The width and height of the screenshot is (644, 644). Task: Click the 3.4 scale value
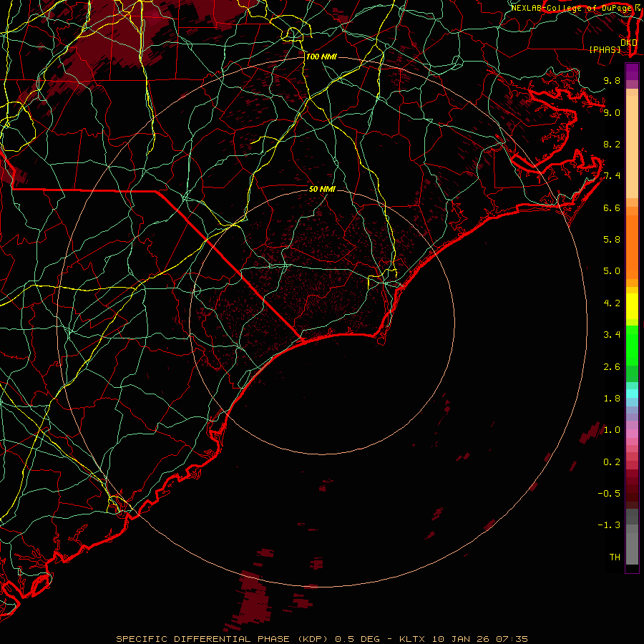[612, 335]
